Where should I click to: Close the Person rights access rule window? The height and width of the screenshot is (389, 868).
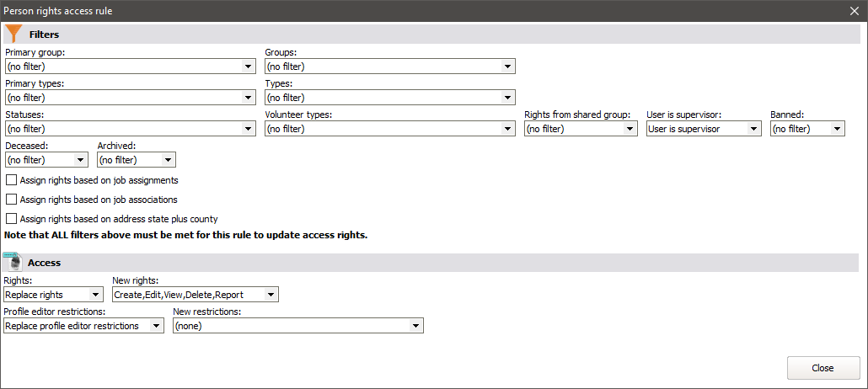tap(855, 11)
